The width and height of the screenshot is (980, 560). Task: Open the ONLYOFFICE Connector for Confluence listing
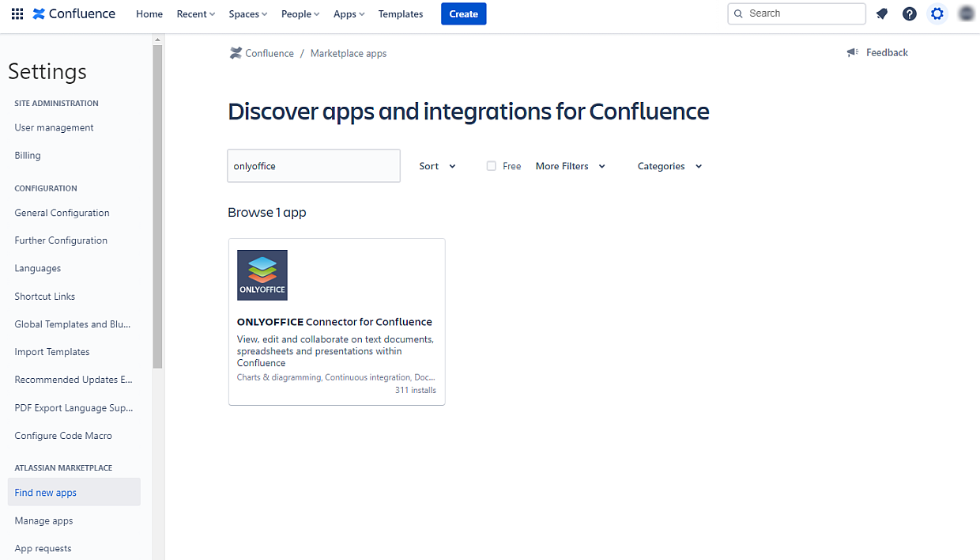point(334,322)
